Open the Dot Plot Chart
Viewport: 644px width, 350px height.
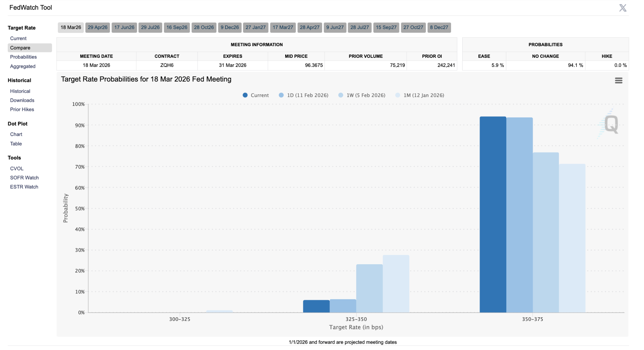point(16,134)
